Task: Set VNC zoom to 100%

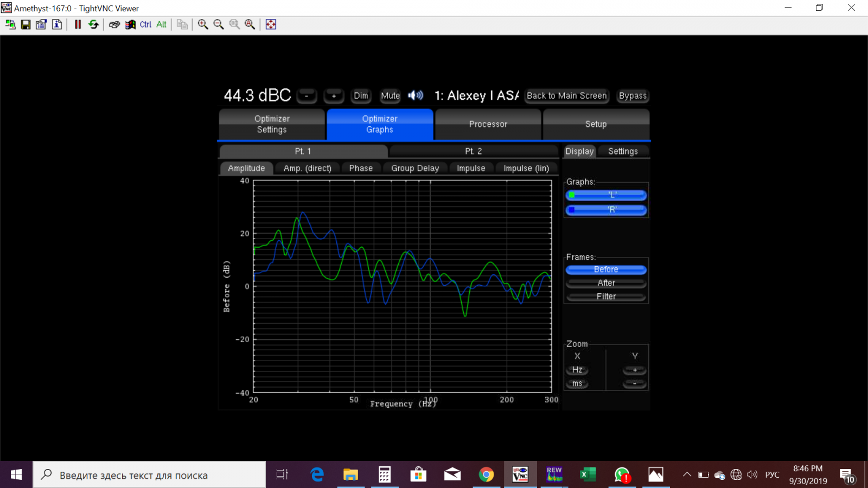Action: click(x=234, y=24)
